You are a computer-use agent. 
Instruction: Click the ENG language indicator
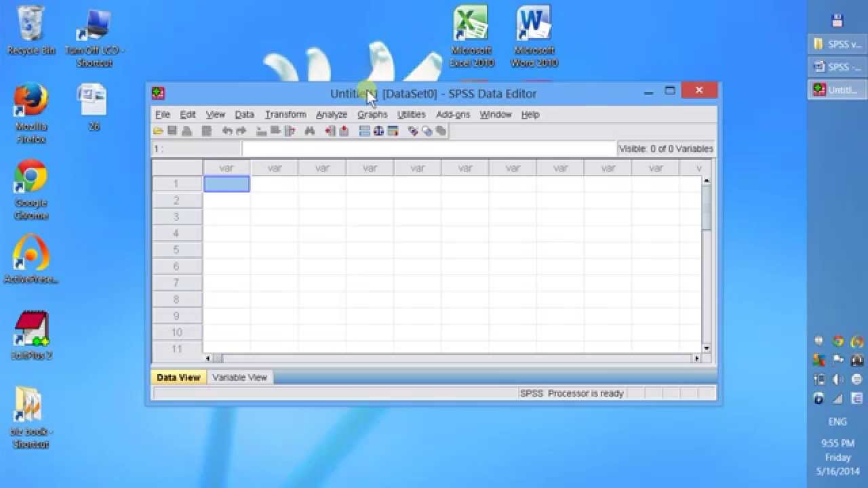(x=837, y=422)
